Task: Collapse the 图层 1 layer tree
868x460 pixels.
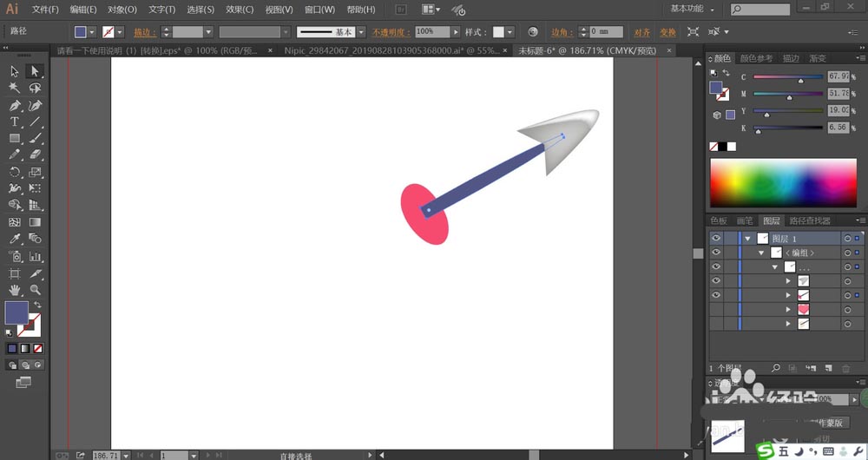Action: click(748, 239)
